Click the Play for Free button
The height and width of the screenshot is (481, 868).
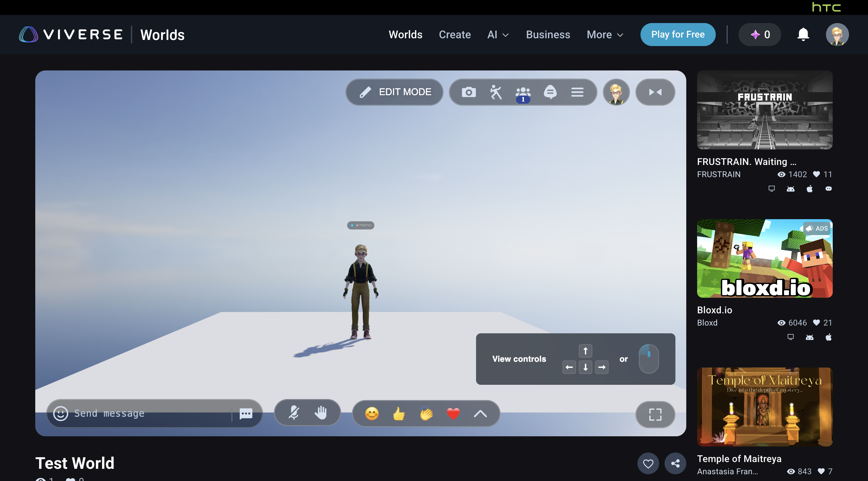678,35
